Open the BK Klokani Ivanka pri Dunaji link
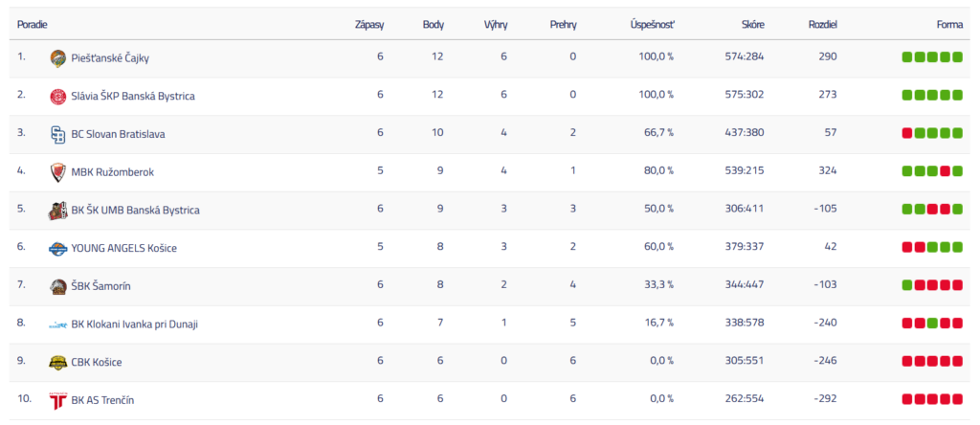The height and width of the screenshot is (425, 980). coord(135,324)
